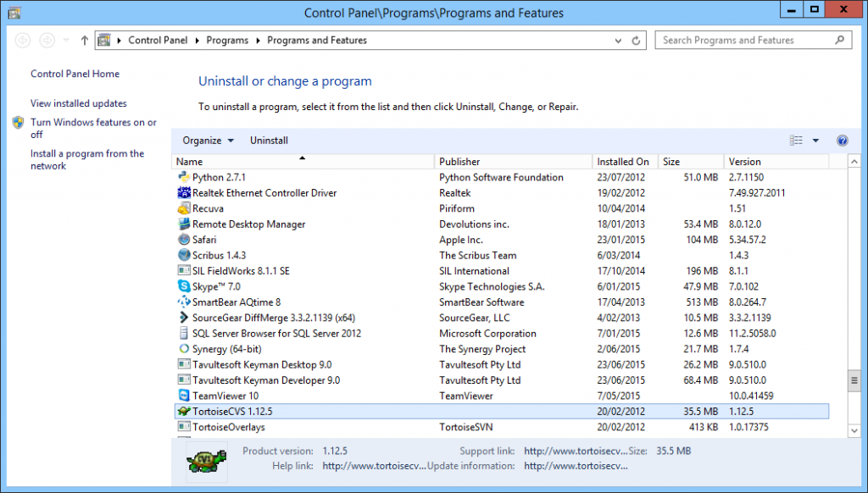Open the address bar history dropdown
The width and height of the screenshot is (868, 493).
tap(618, 41)
